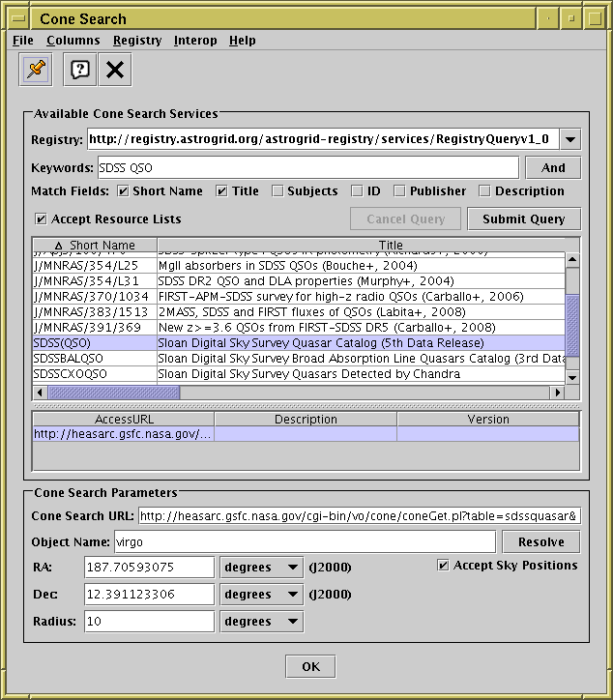Click the Cone Search URL field
Viewport: 613px width, 700px height.
coord(360,516)
